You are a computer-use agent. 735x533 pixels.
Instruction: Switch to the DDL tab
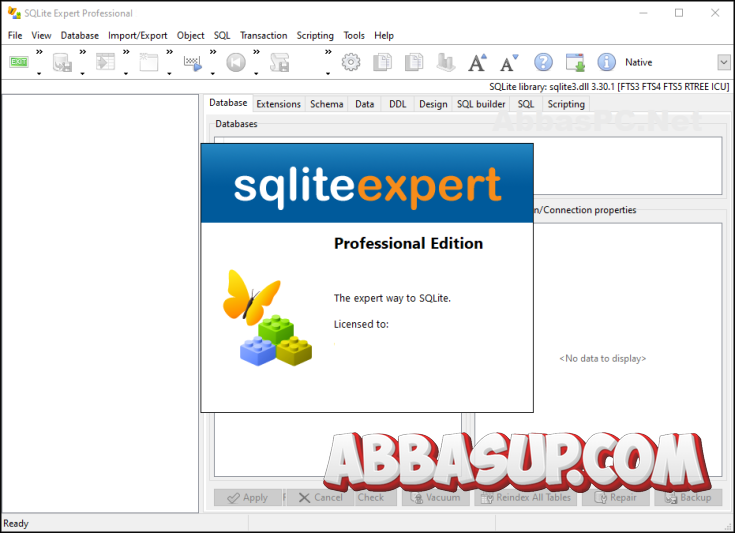(398, 104)
